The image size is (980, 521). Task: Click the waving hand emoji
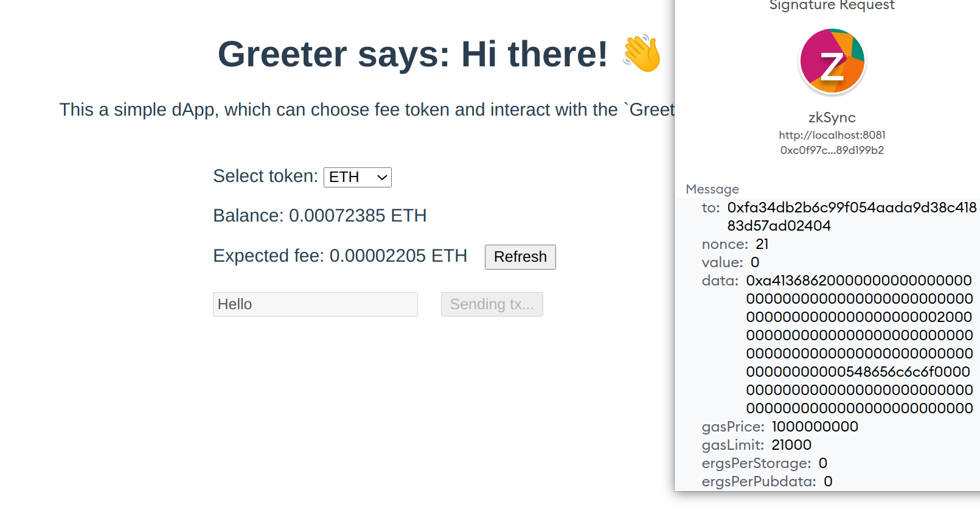[x=642, y=54]
